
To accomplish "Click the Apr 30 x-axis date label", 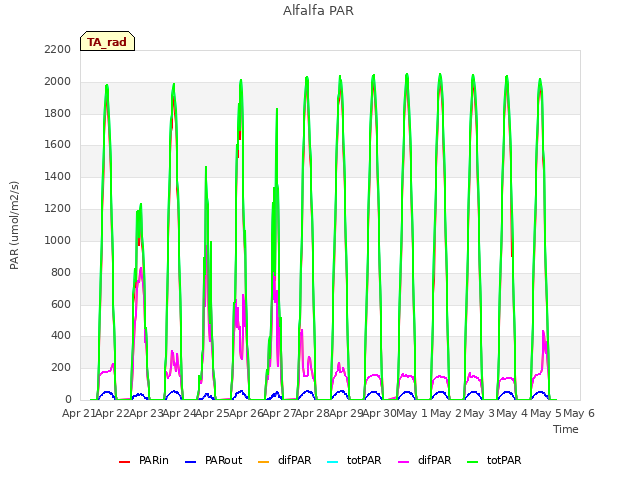I will point(380,413).
